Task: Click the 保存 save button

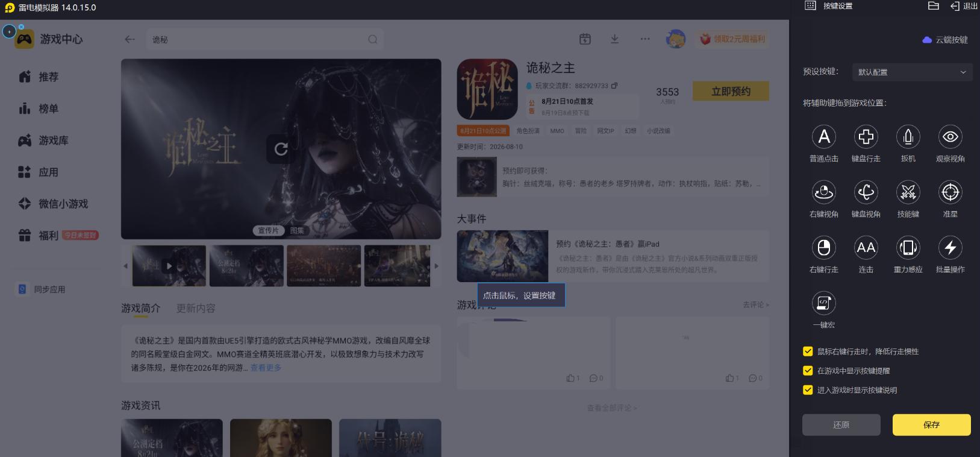Action: coord(931,425)
